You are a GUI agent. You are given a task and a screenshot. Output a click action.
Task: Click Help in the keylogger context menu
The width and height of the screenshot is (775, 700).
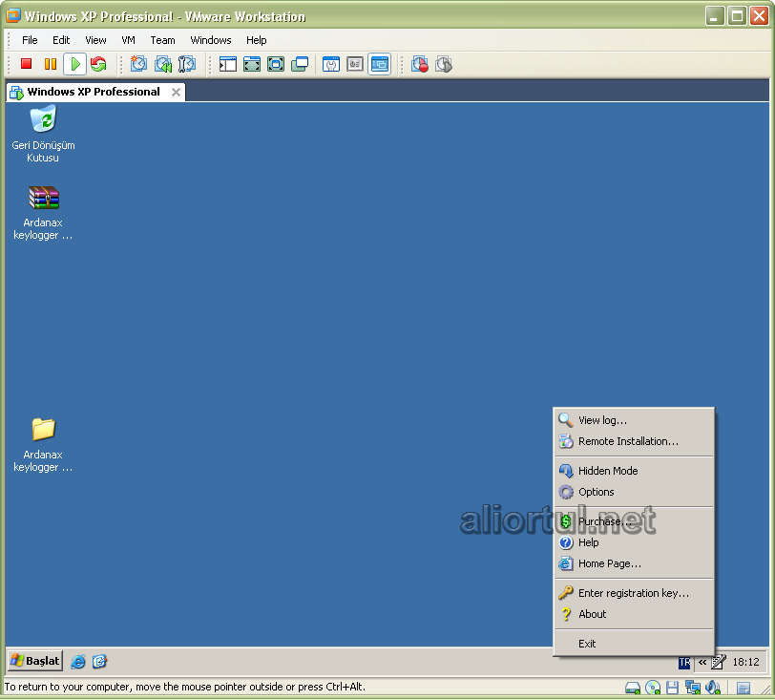coord(634,542)
